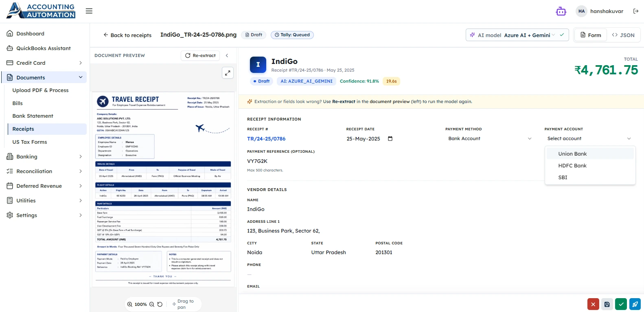Expand the Settings sidebar section

(45, 215)
